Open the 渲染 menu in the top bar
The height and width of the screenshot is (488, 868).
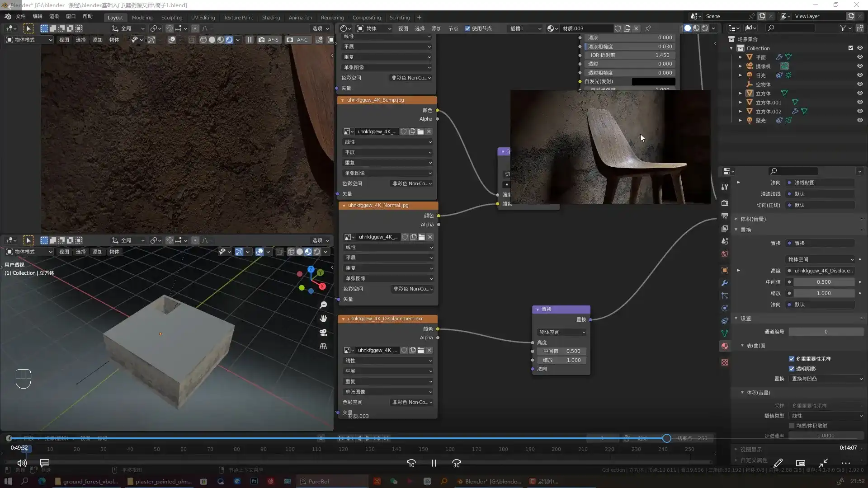[x=54, y=16]
